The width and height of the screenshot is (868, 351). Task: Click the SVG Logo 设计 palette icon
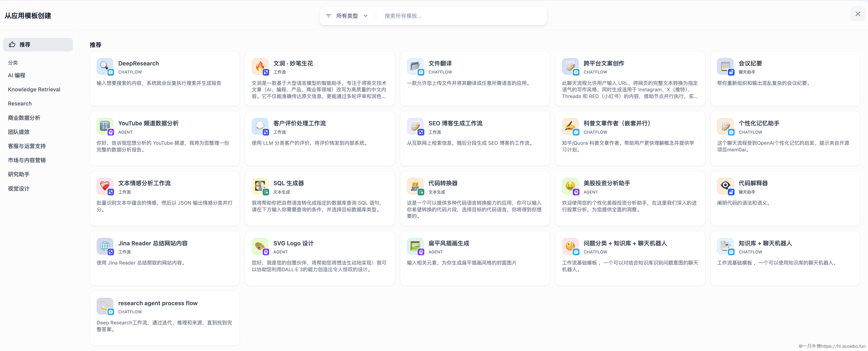[260, 246]
